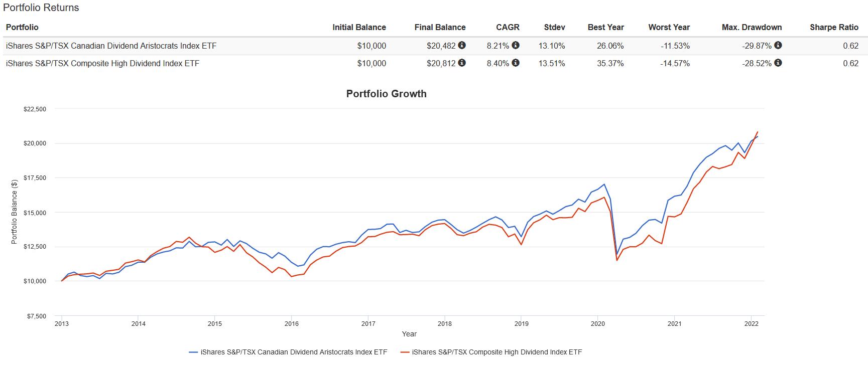Toggle Composite High Dividend series in chart legend
The image size is (868, 367).
coord(497,352)
